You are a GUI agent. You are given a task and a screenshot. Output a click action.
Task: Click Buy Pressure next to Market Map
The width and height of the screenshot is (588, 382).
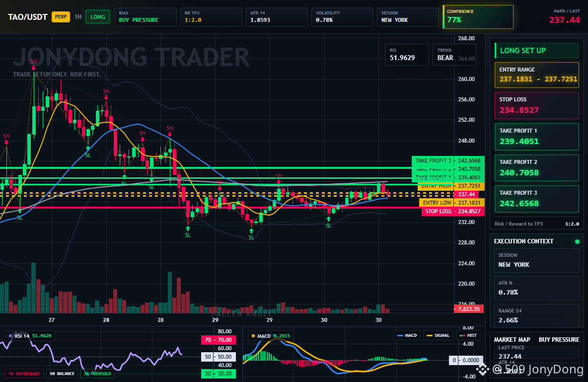click(559, 340)
